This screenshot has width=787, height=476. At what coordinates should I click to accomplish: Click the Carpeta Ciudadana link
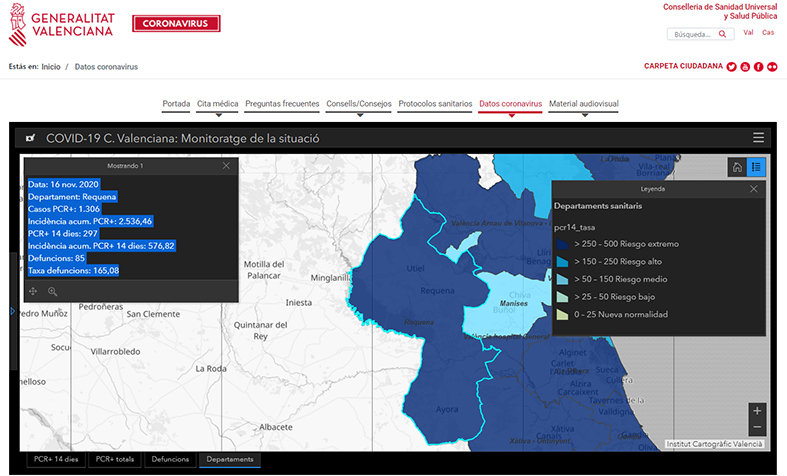point(683,67)
